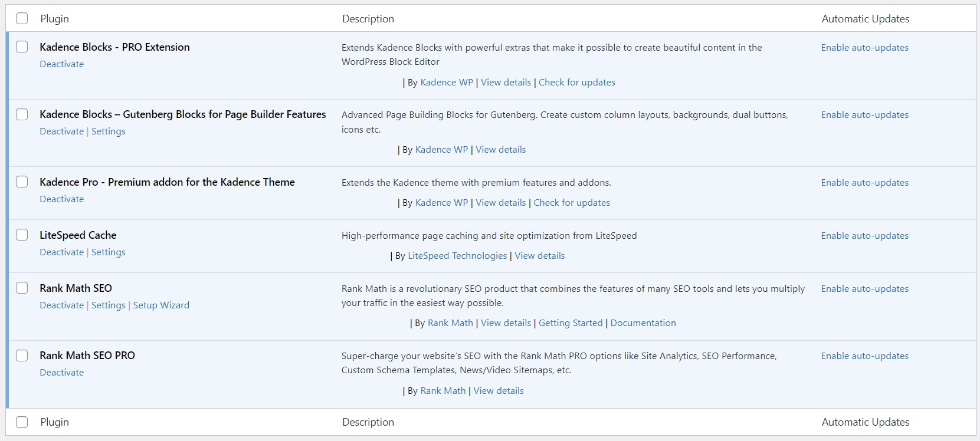
Task: Click the Automatic Updates label in footer
Action: pos(866,422)
